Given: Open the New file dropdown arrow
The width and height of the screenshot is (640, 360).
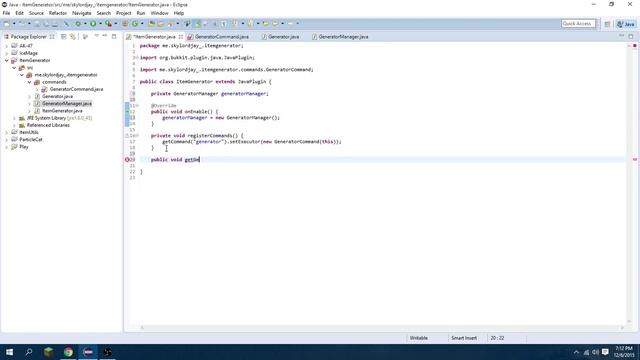Looking at the screenshot, I should pyautogui.click(x=14, y=24).
